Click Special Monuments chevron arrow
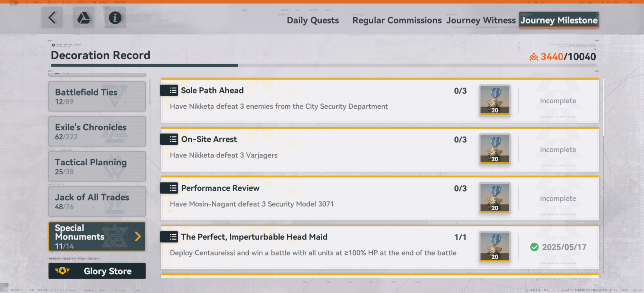644x293 pixels. tap(138, 236)
